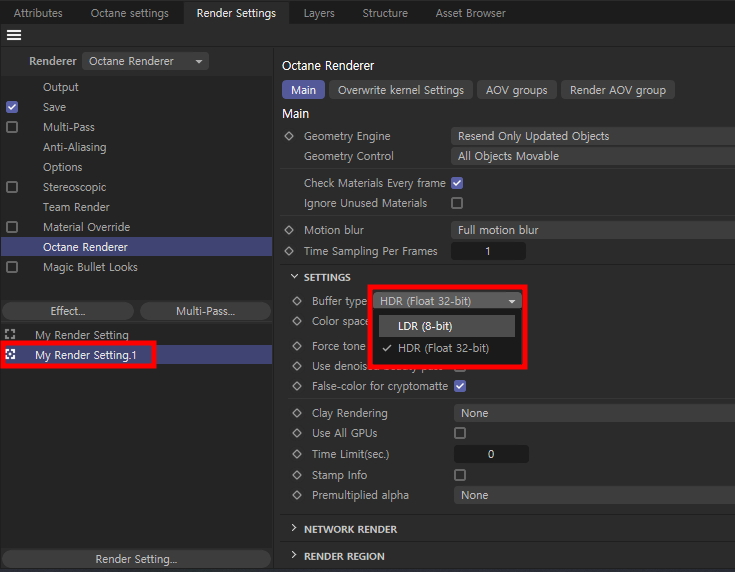Viewport: 735px width, 572px height.
Task: Open the Renderer dropdown
Action: coord(145,61)
